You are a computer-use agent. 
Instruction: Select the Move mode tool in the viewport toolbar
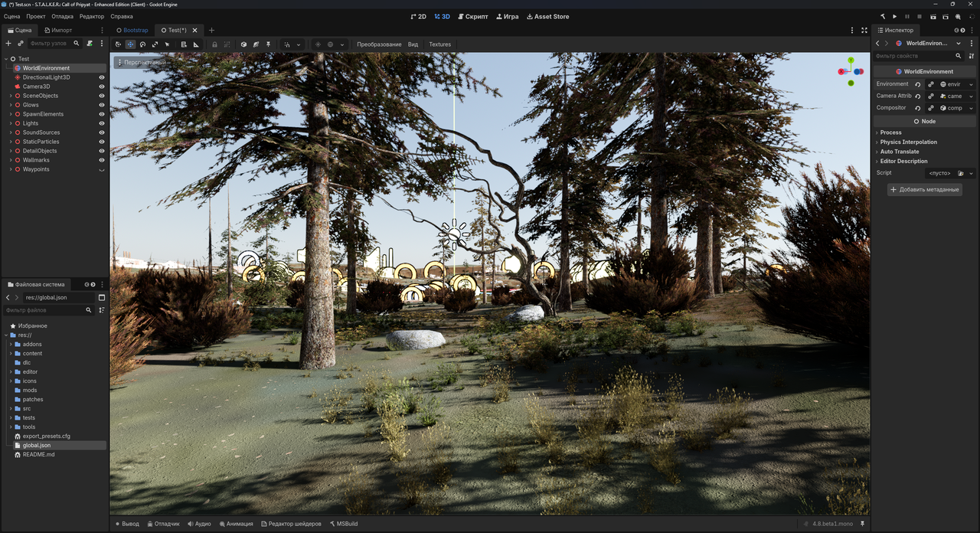[130, 44]
